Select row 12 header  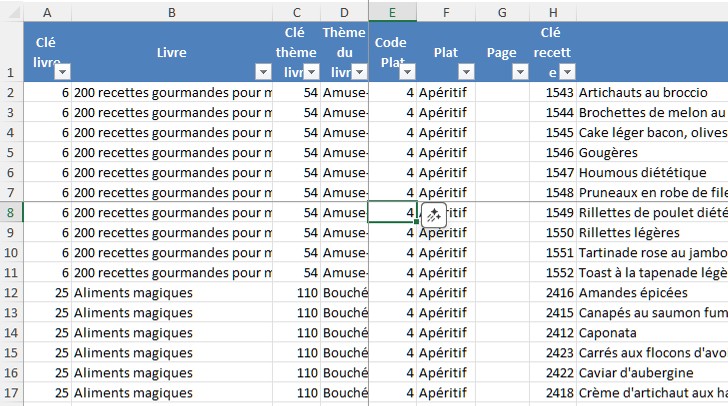(x=11, y=292)
